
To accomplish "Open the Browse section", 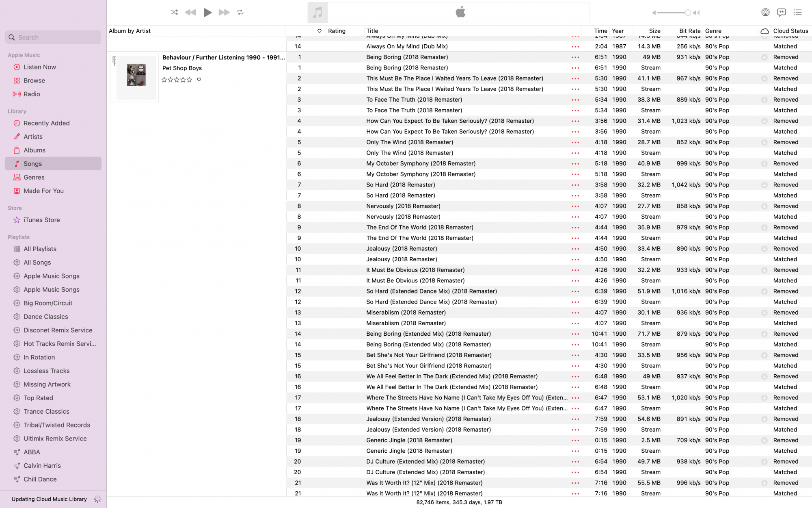I will tap(34, 80).
